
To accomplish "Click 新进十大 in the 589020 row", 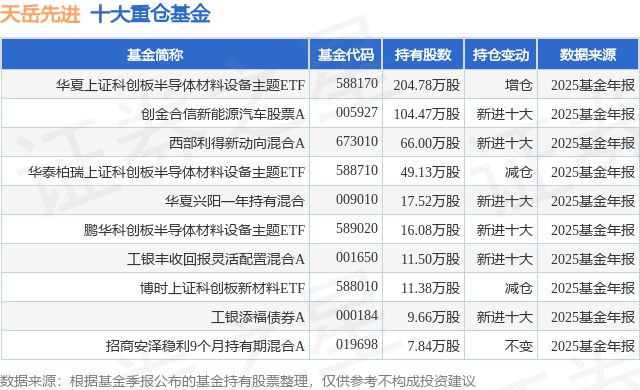I will (x=505, y=230).
